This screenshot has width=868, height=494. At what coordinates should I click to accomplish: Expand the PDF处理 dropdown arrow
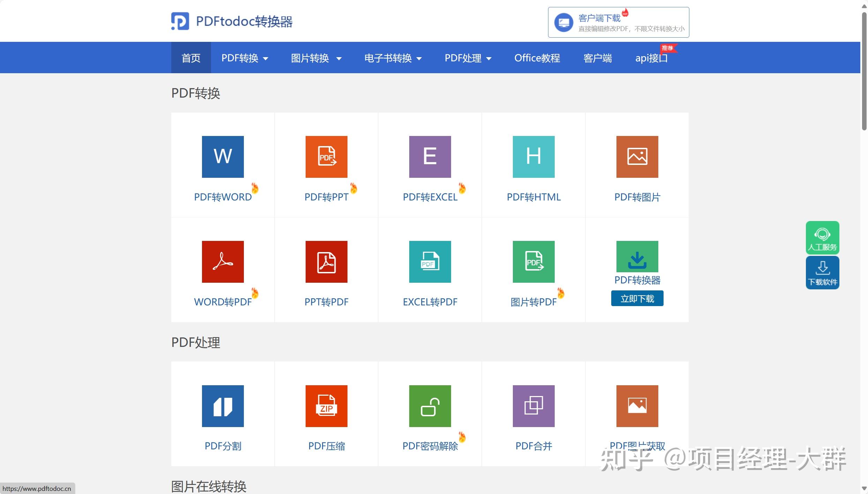click(x=489, y=58)
